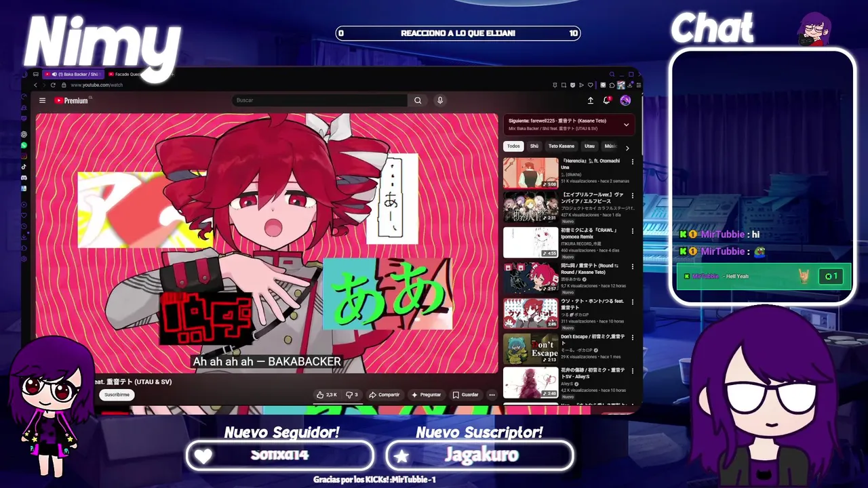Click the padlock site info icon
The image size is (868, 488).
pyautogui.click(x=64, y=85)
